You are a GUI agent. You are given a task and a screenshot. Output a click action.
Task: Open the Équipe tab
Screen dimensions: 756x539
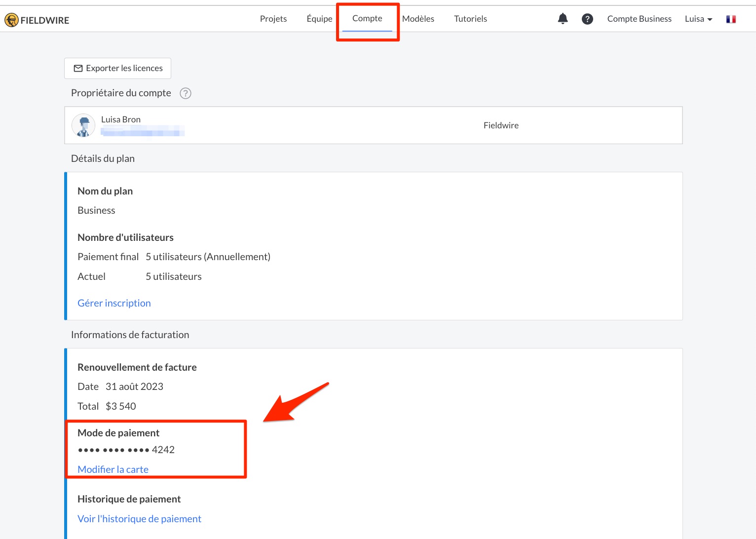pyautogui.click(x=319, y=19)
